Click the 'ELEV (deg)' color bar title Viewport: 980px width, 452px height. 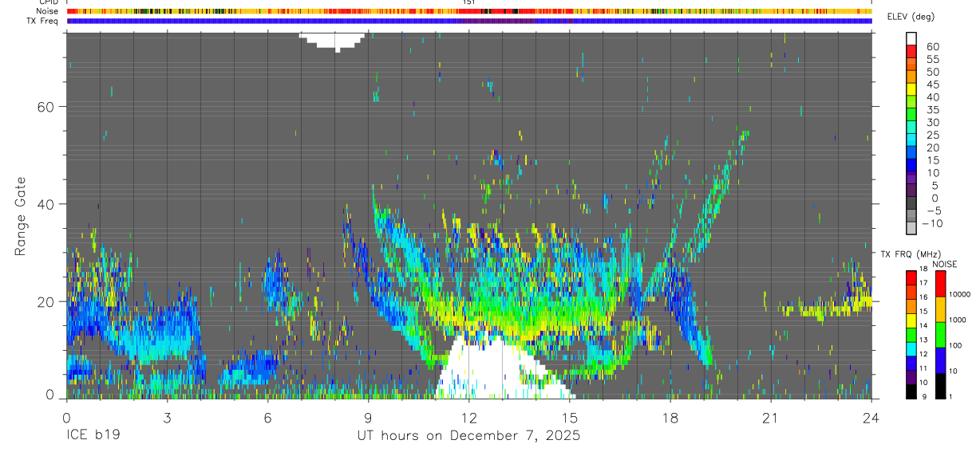pyautogui.click(x=911, y=17)
